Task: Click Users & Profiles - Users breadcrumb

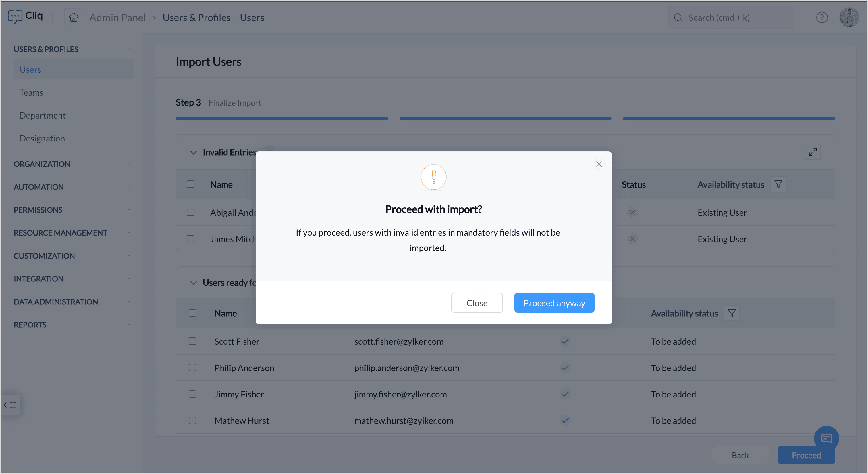Action: 213,18
